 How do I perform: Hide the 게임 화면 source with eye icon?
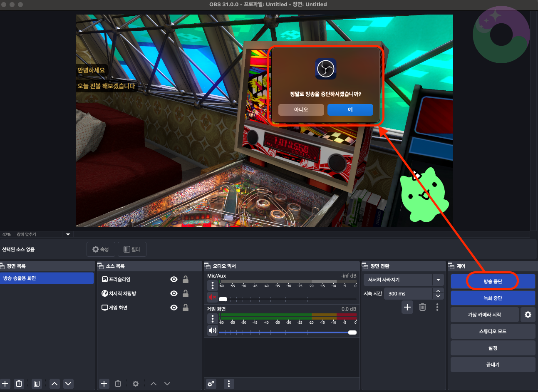click(174, 308)
